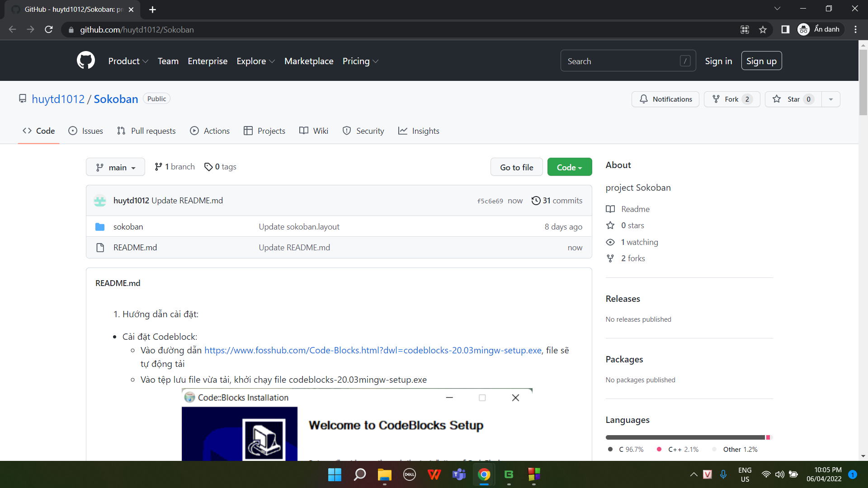Click the GitHub Search input field
The image size is (868, 488).
pyautogui.click(x=628, y=61)
